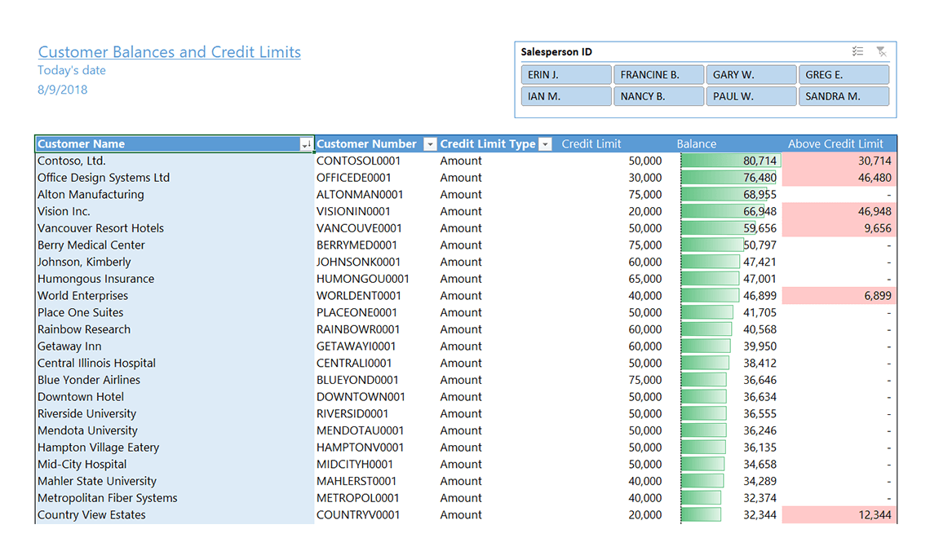
Task: Select credit limit 65,000 for Humongous Insurance
Action: [644, 279]
